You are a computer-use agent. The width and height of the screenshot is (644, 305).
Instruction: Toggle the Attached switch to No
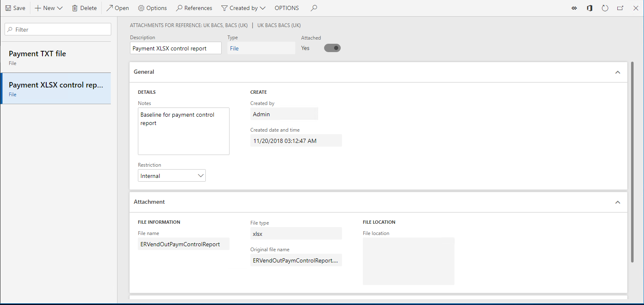(332, 47)
